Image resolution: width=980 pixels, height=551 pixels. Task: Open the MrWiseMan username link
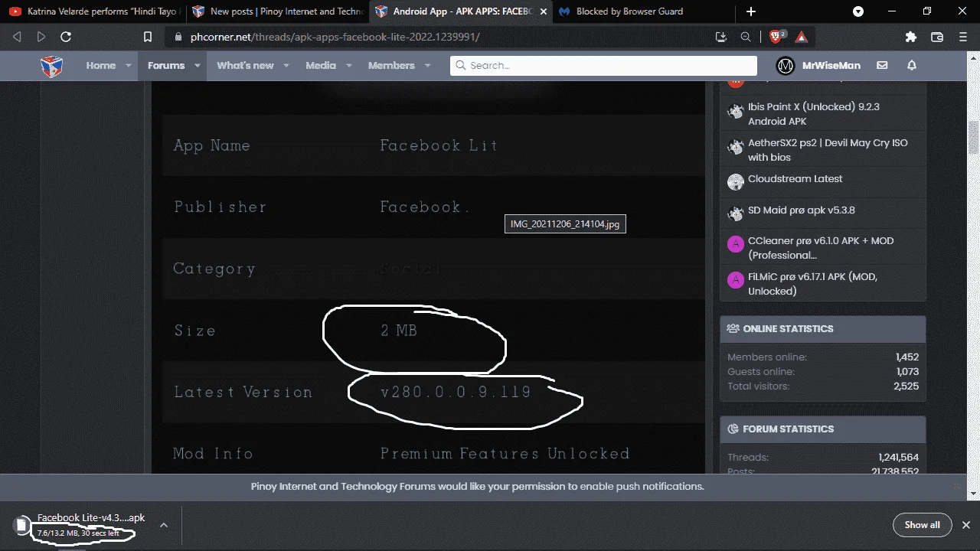[x=831, y=66]
